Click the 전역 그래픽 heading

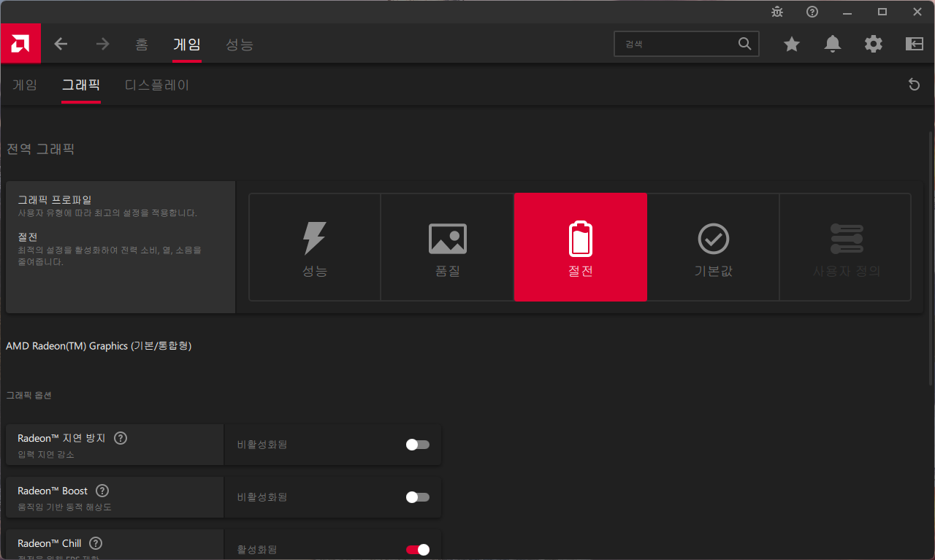41,150
